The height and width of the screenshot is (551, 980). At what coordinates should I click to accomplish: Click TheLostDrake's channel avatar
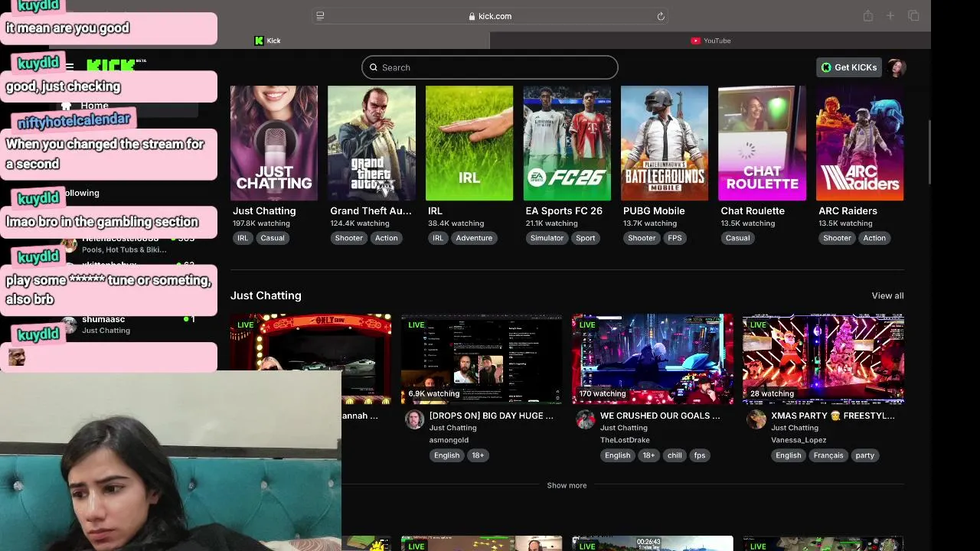(586, 419)
